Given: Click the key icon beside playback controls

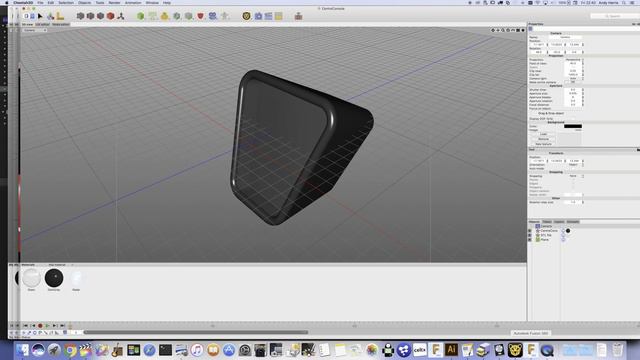Looking at the screenshot, I should (x=70, y=326).
